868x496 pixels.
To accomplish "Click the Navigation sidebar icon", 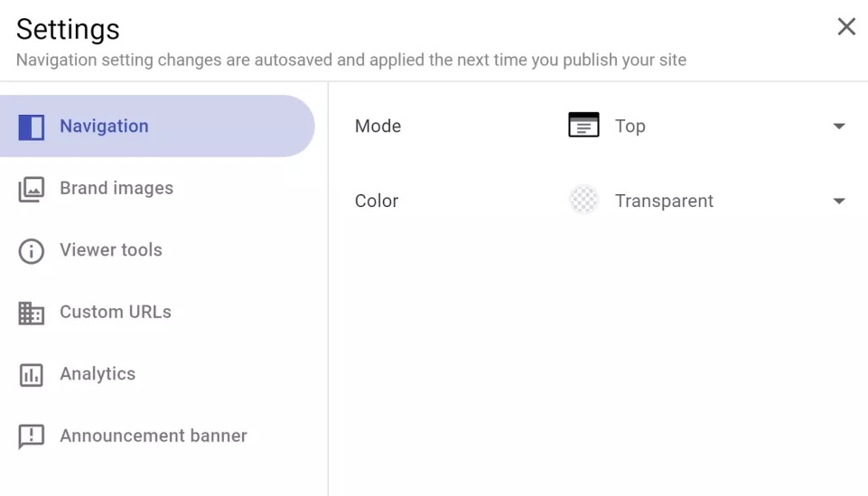I will (32, 126).
